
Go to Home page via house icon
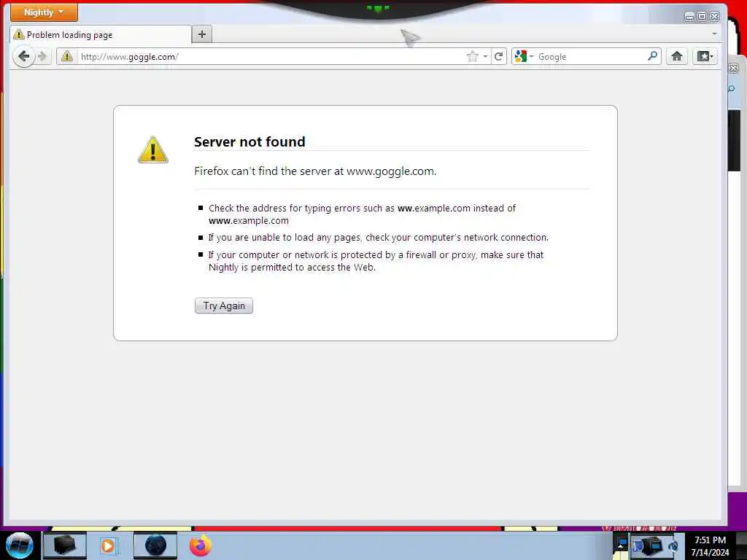676,56
